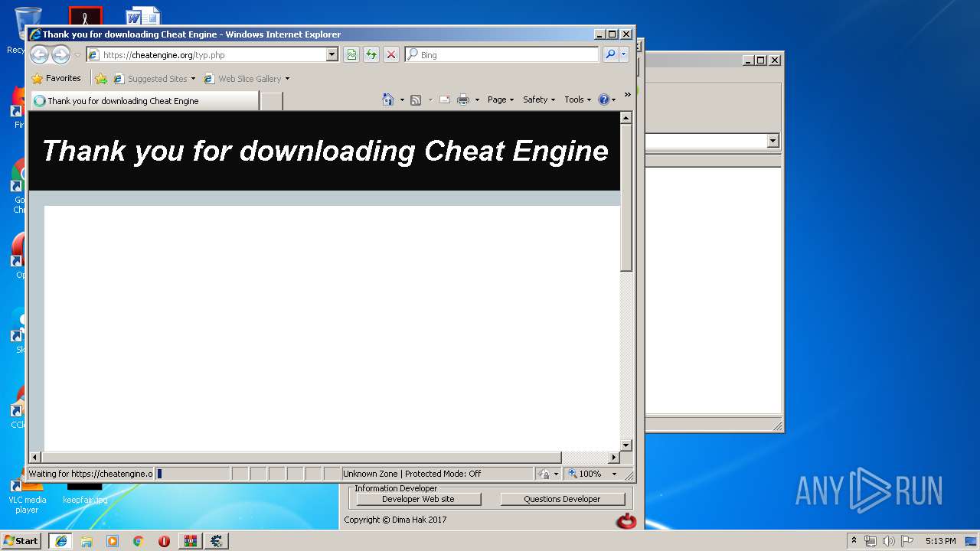Click the search magnifier button
This screenshot has width=980, height=551.
tap(609, 54)
